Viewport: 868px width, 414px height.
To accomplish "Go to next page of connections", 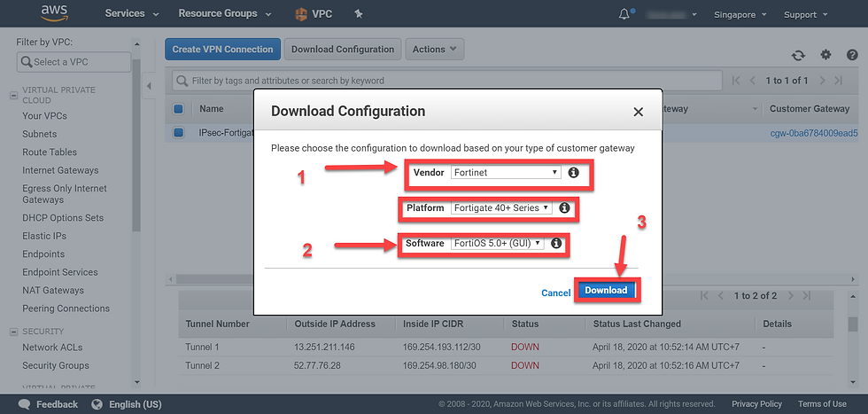I will click(822, 81).
